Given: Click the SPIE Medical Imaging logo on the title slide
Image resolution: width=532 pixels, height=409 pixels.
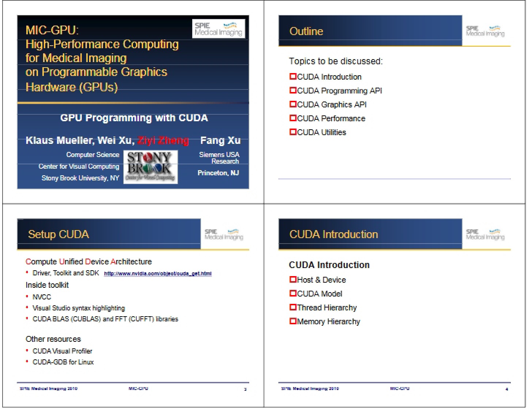Looking at the screenshot, I should pyautogui.click(x=218, y=29).
